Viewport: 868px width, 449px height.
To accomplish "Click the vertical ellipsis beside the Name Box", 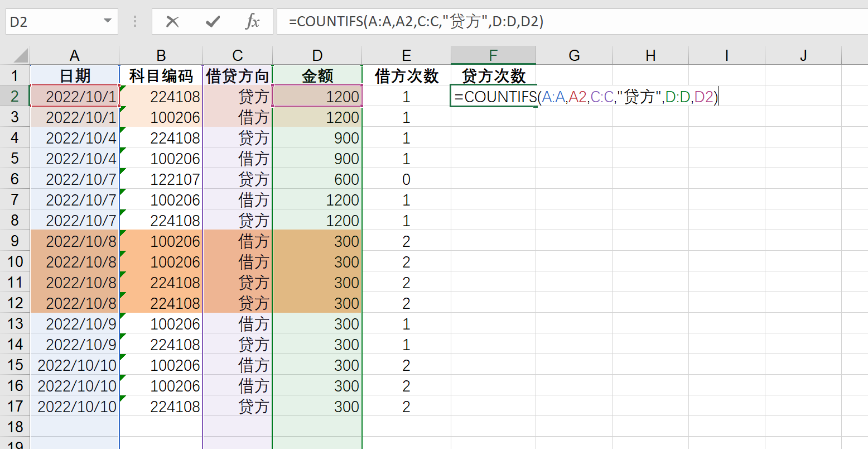I will click(134, 21).
